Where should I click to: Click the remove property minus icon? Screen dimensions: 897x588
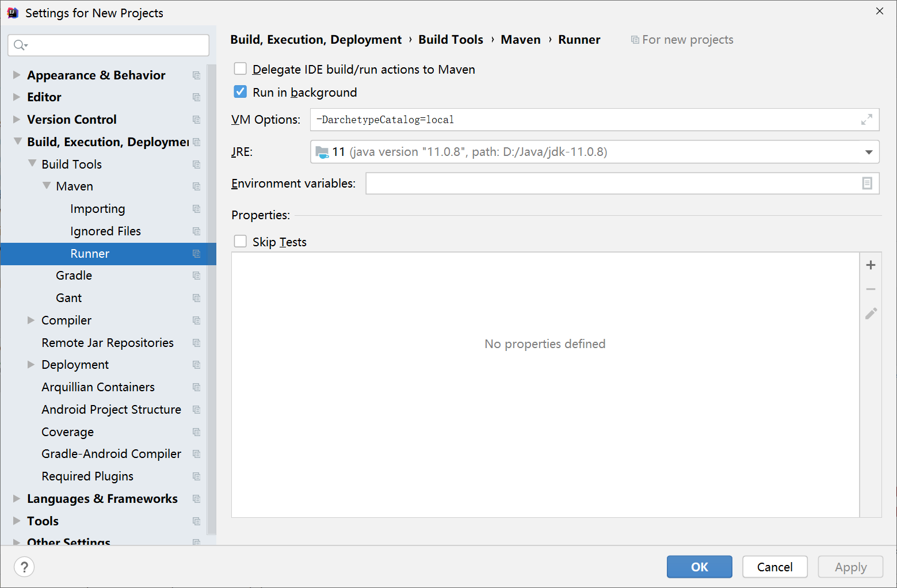point(871,289)
